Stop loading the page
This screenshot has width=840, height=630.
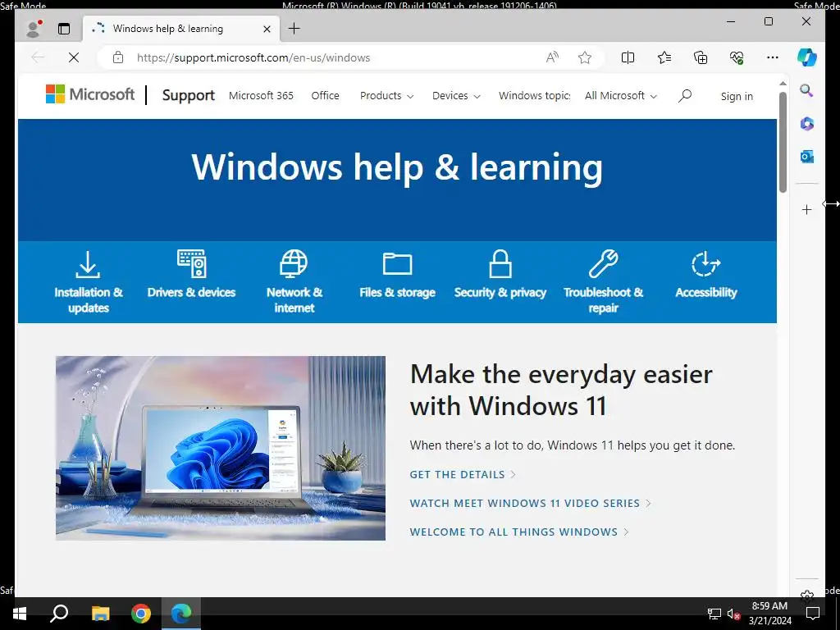click(x=74, y=57)
